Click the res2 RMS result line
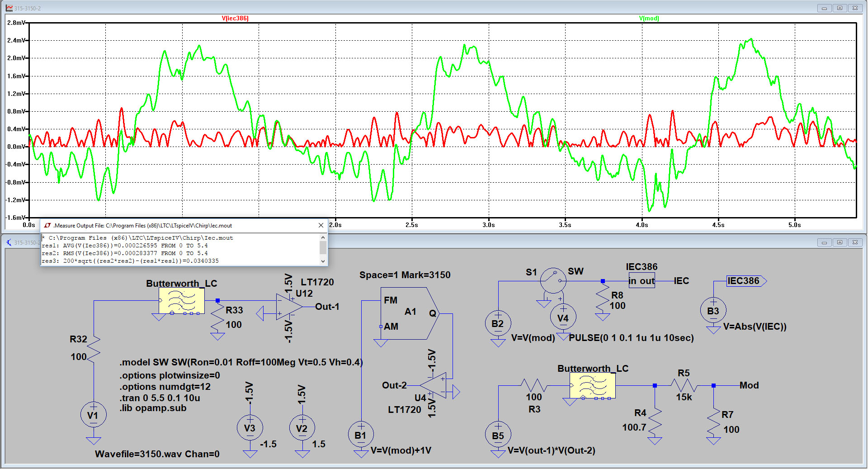Image resolution: width=868 pixels, height=469 pixels. coord(125,253)
